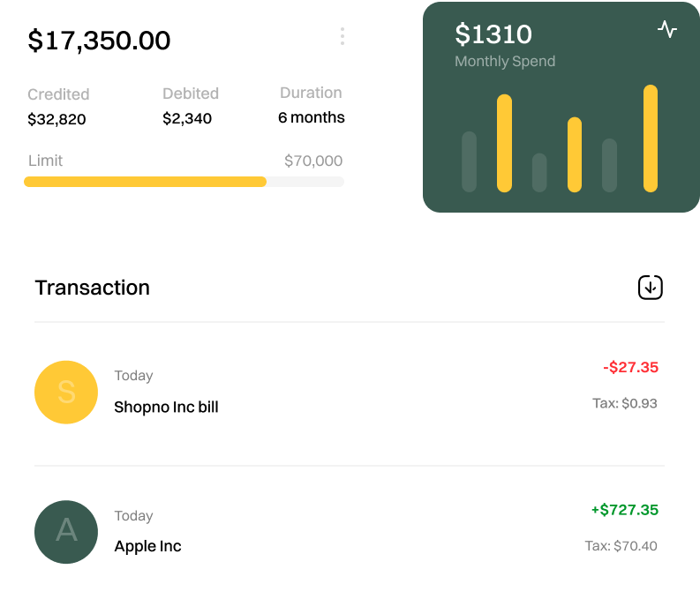Click the -$27.35 debit amount
This screenshot has width=700, height=599.
(630, 367)
